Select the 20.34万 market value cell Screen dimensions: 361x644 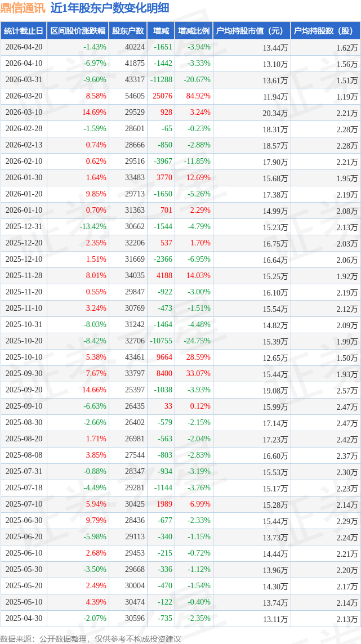pyautogui.click(x=275, y=113)
